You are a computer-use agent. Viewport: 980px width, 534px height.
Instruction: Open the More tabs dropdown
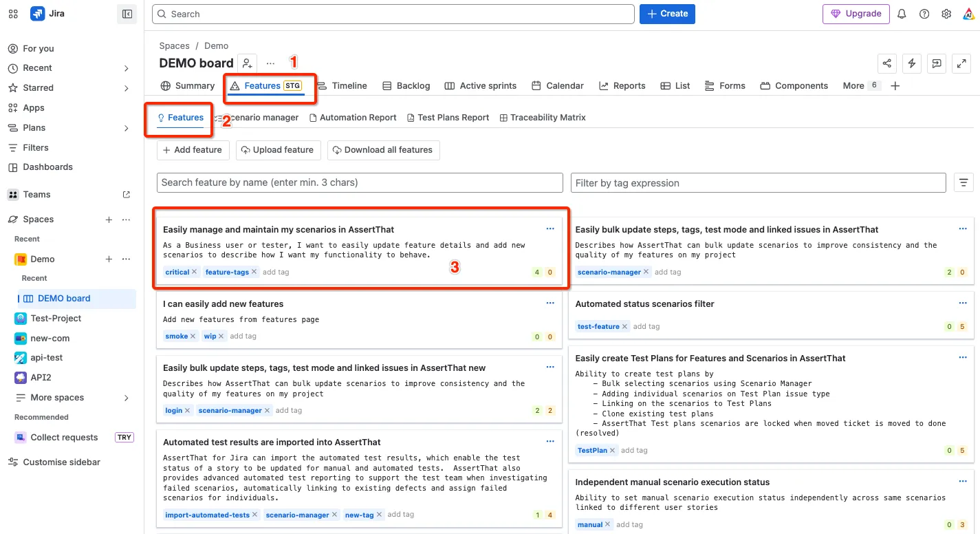[861, 86]
